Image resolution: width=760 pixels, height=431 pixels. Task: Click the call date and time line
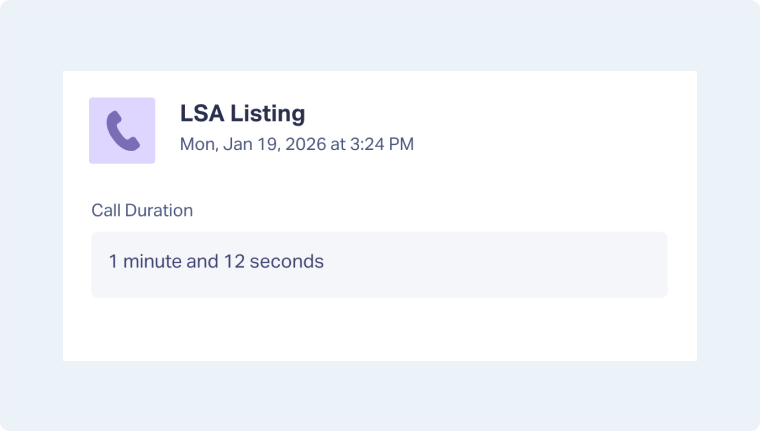(296, 144)
